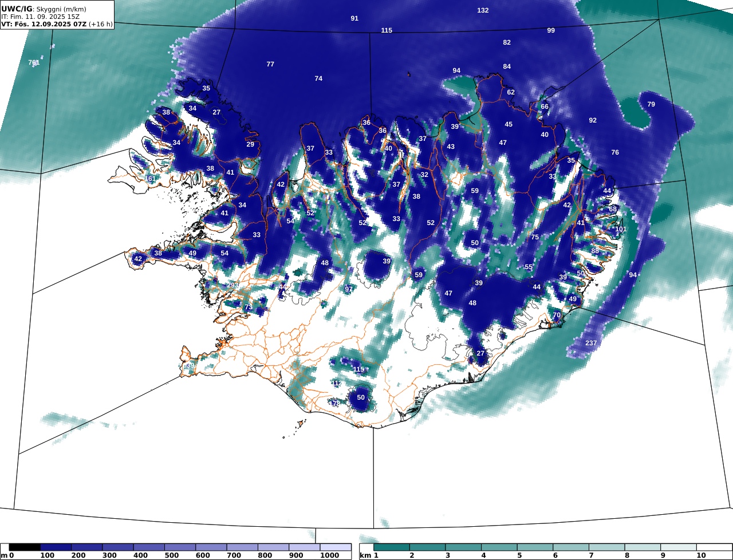Viewport: 733px width, 560px height.
Task: Click the visibility value 139 on southwest peninsula
Action: click(x=188, y=365)
